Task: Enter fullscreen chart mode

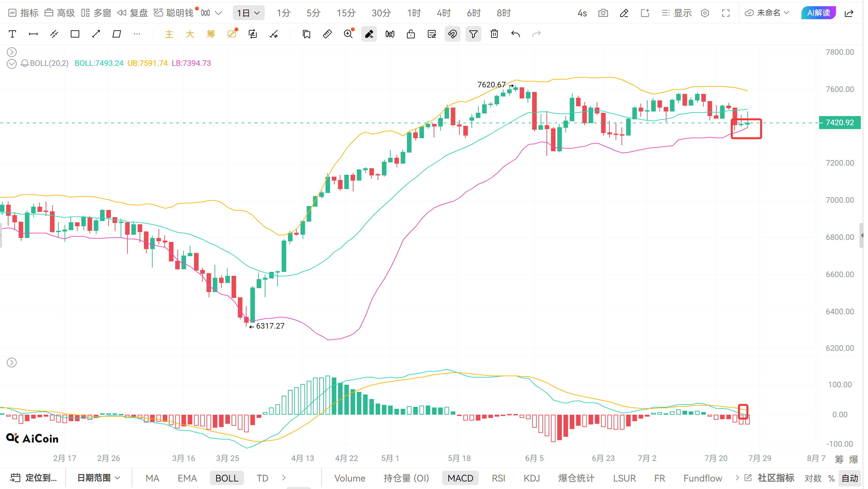Action: pyautogui.click(x=726, y=13)
